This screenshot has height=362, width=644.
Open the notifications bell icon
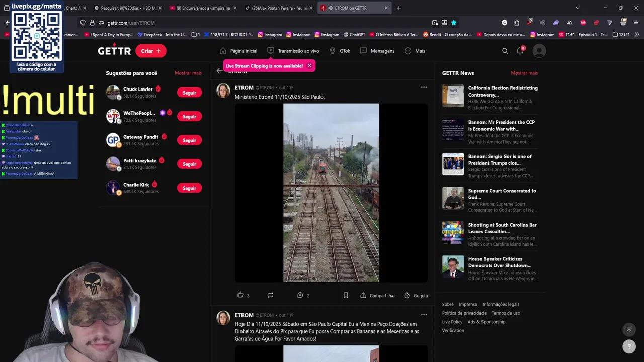point(520,51)
